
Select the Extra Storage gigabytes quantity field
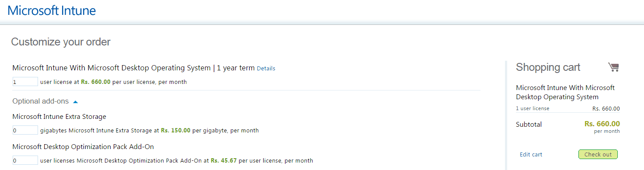pos(25,130)
